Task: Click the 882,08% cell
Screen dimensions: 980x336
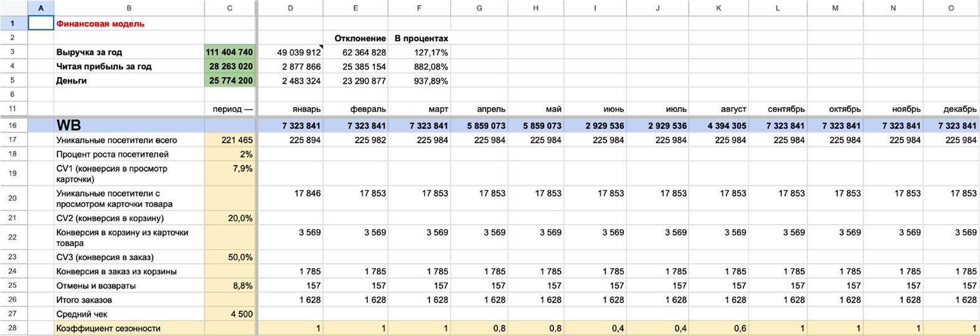Action: coord(419,67)
